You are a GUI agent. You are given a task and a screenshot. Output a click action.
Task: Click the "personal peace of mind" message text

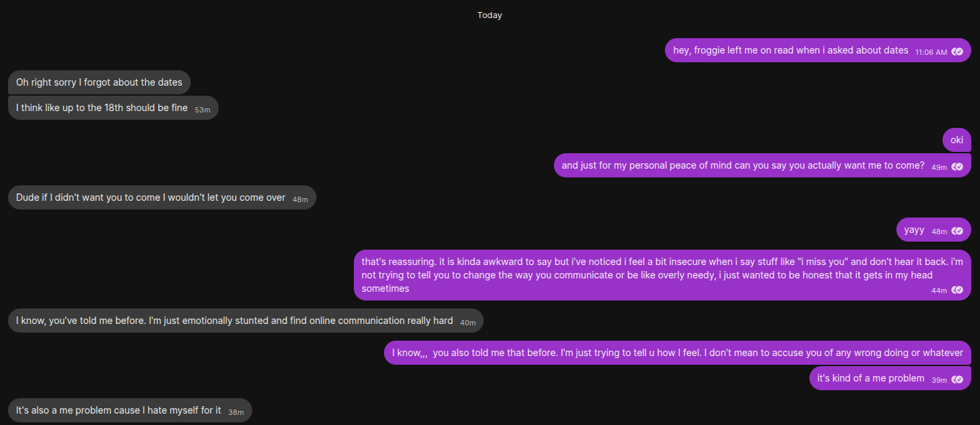[x=743, y=165]
